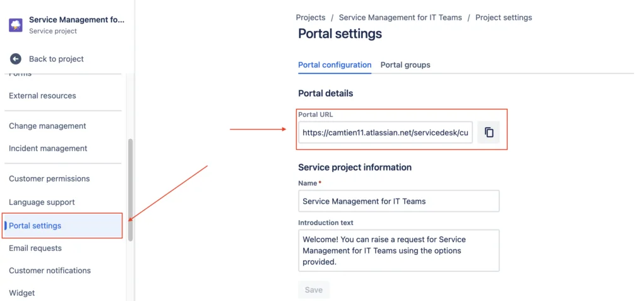The height and width of the screenshot is (301, 644).
Task: Open the Project settings breadcrumb
Action: coord(504,18)
